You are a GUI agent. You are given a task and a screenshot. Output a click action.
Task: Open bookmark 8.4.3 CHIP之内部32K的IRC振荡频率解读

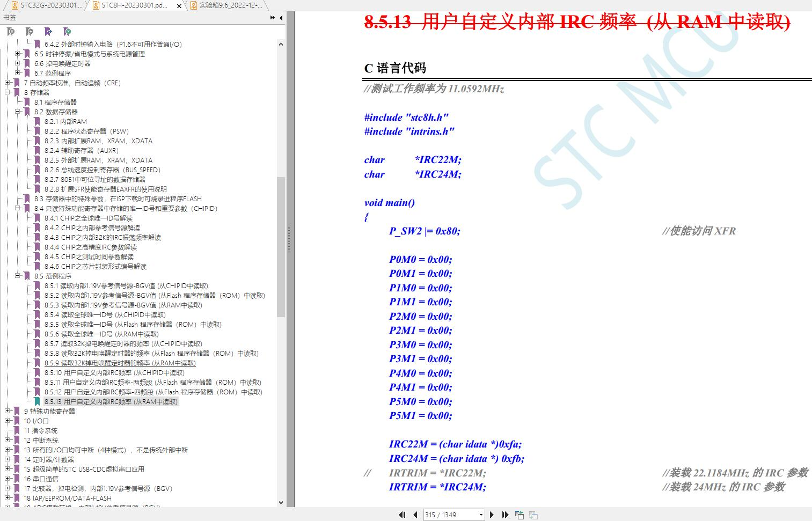[103, 238]
